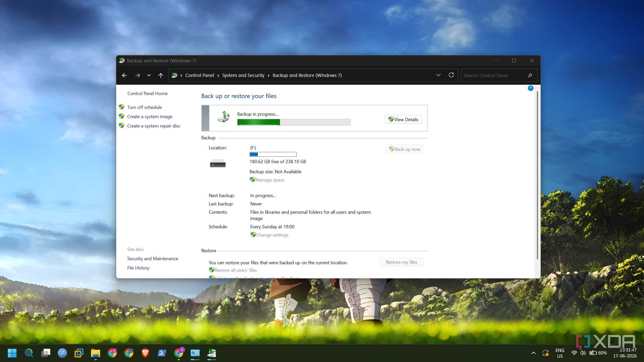
Task: Click the address bar backup icon
Action: pos(174,75)
